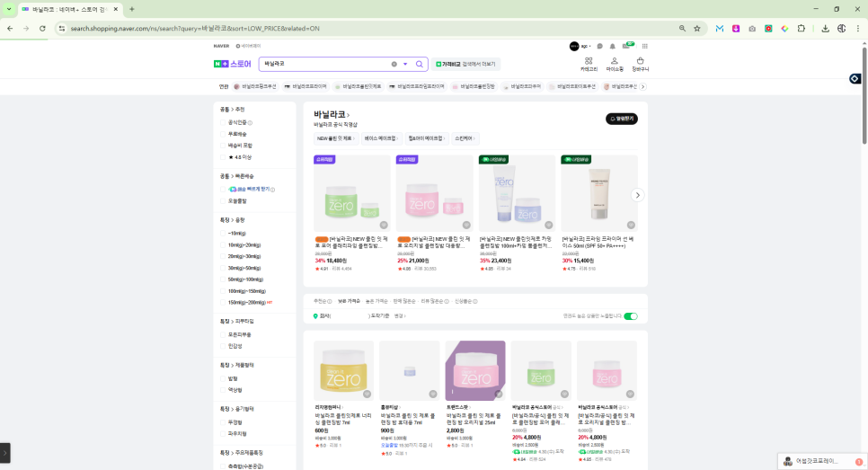Open the 바닐라코 brand store heading link
Viewport: 868px width, 470px height.
tap(332, 115)
